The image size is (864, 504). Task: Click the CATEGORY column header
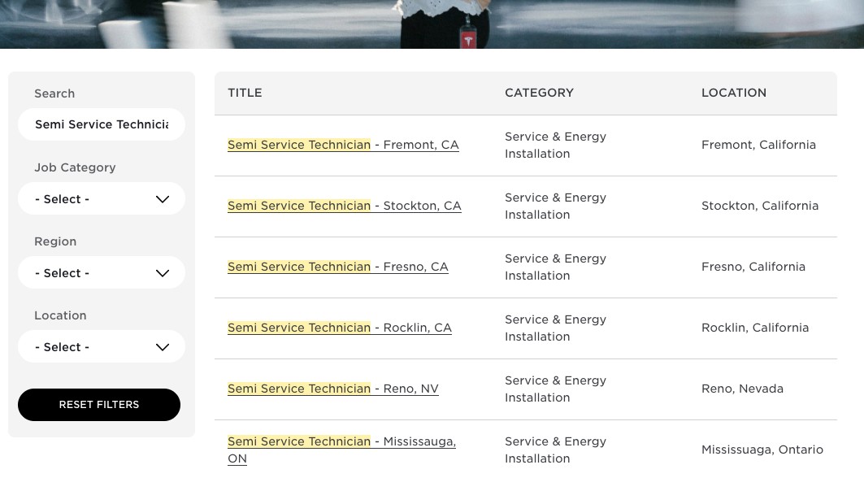point(540,93)
